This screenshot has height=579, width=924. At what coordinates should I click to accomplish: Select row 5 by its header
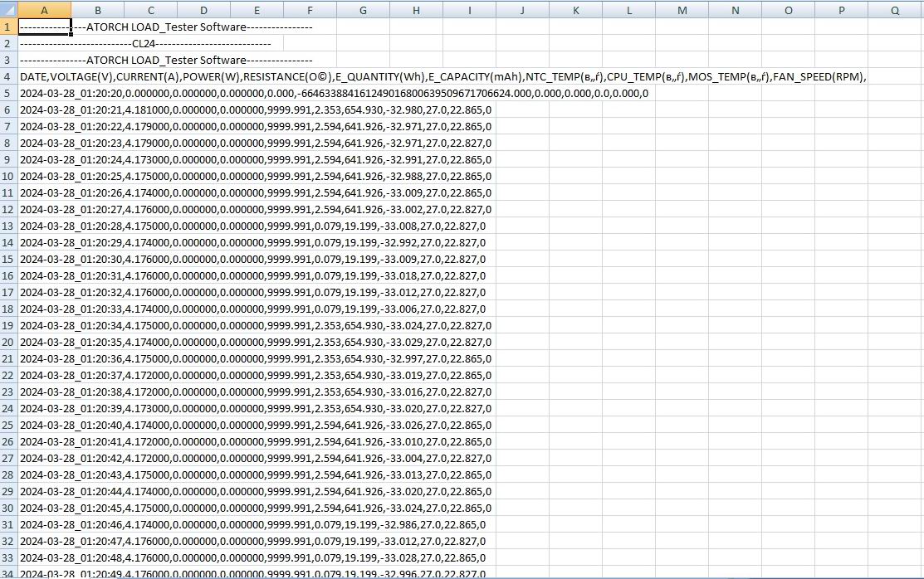[x=8, y=93]
